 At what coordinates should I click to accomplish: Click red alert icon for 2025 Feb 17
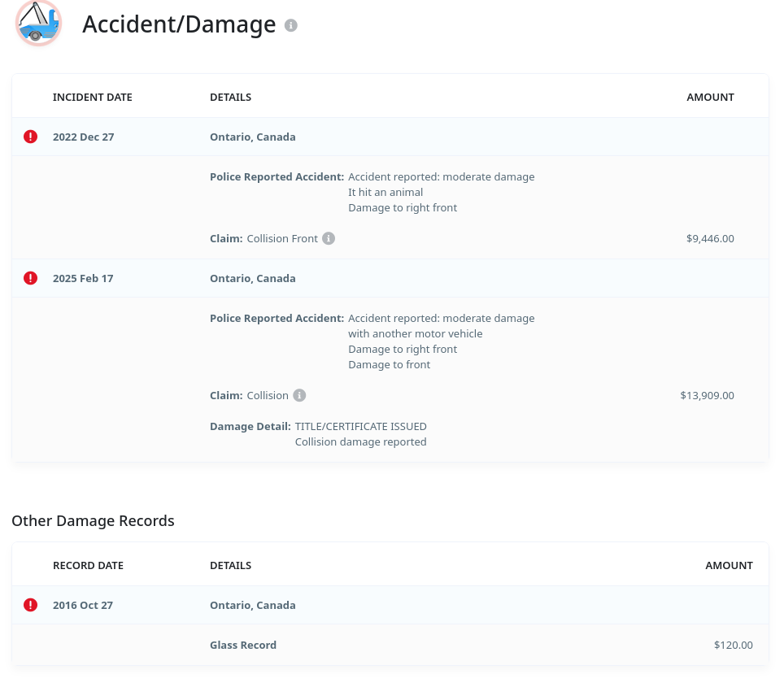(31, 278)
